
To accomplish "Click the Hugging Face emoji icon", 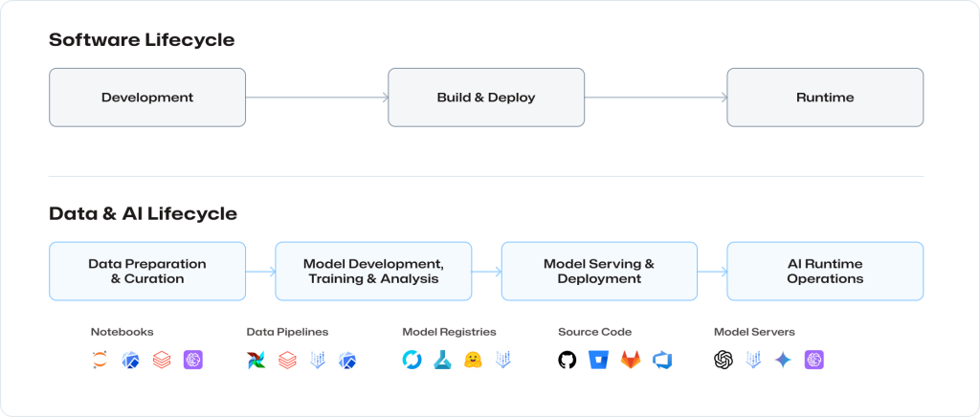I will (474, 360).
